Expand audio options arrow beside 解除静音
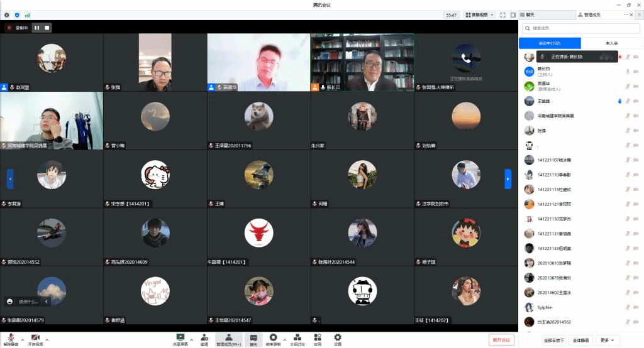This screenshot has width=644, height=348. pos(23,340)
